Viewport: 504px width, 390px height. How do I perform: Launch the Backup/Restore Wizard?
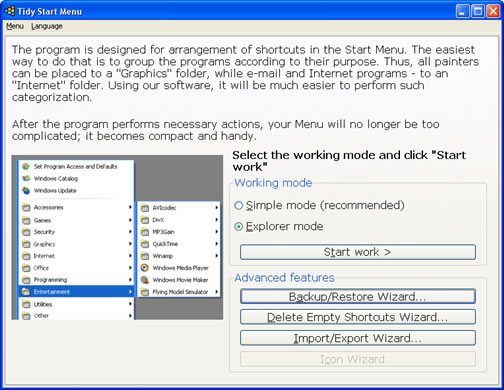point(358,296)
